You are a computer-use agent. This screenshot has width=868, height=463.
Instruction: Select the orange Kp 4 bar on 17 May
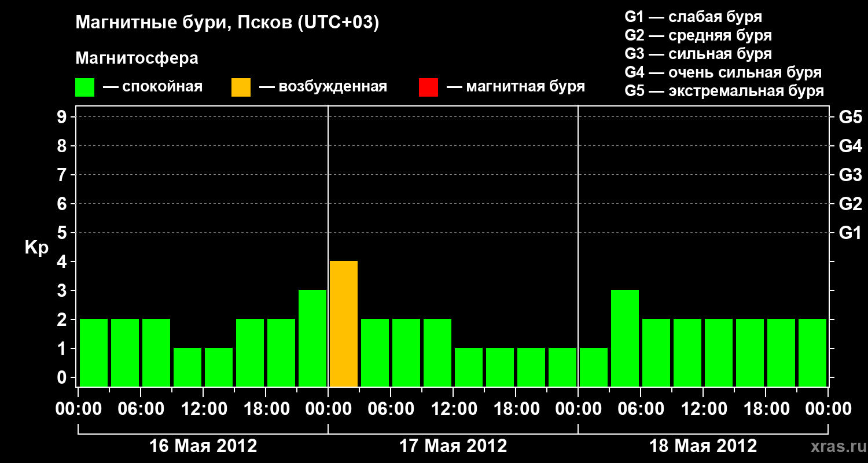(344, 324)
